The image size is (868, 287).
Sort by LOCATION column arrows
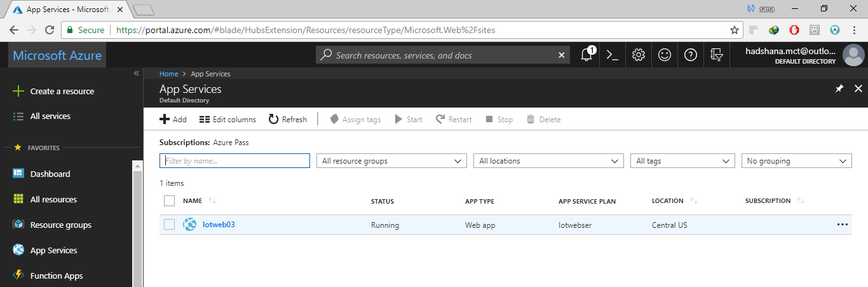[694, 201]
